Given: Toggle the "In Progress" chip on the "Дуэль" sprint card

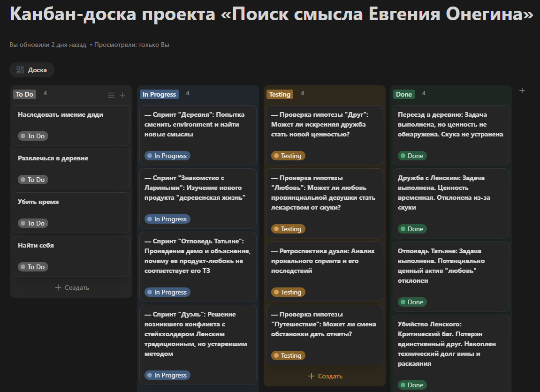Looking at the screenshot, I should pyautogui.click(x=167, y=375).
